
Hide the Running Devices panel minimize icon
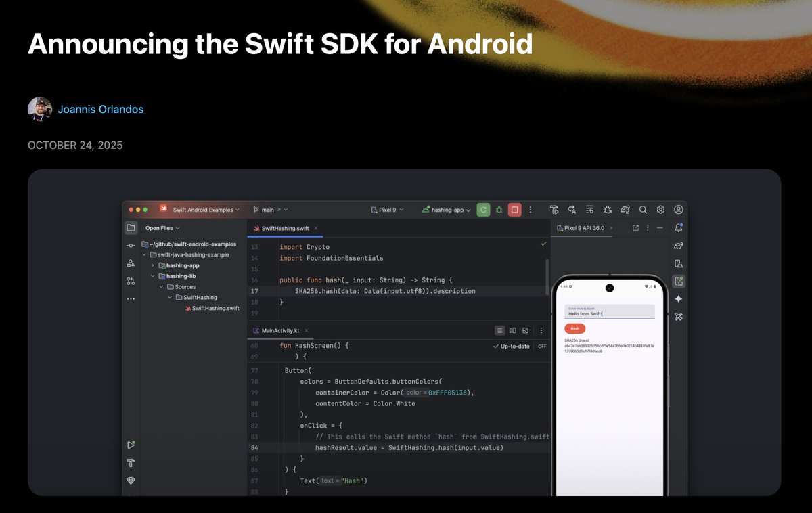click(660, 228)
